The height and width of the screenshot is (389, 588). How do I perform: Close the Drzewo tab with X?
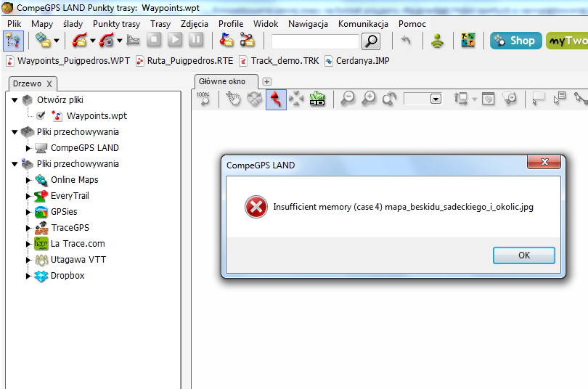49,83
